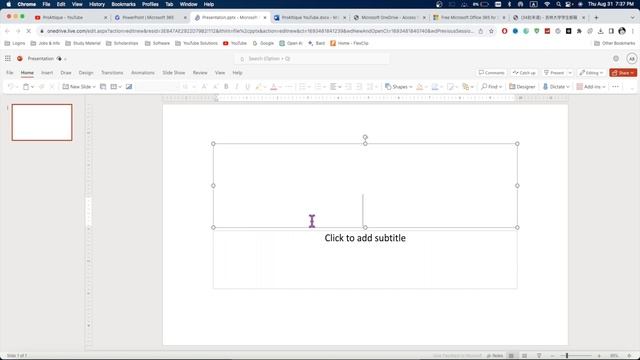
Task: Apply the shape fill color
Action: (419, 87)
